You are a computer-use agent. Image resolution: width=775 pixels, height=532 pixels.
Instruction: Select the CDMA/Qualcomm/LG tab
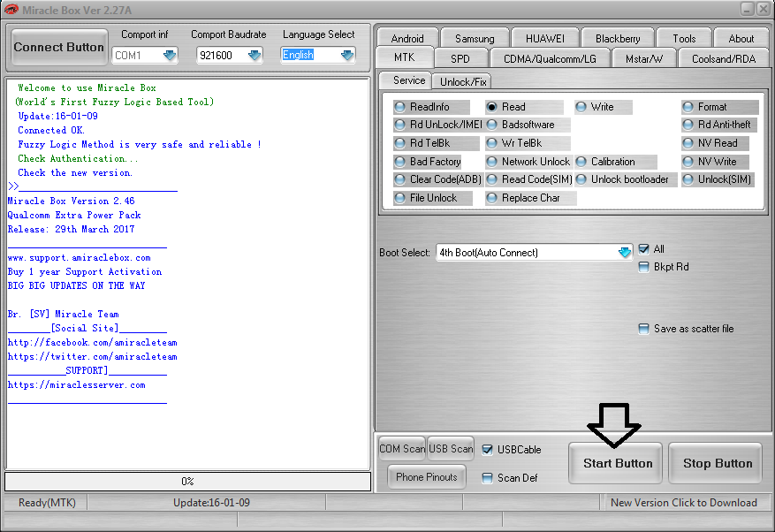pos(550,59)
